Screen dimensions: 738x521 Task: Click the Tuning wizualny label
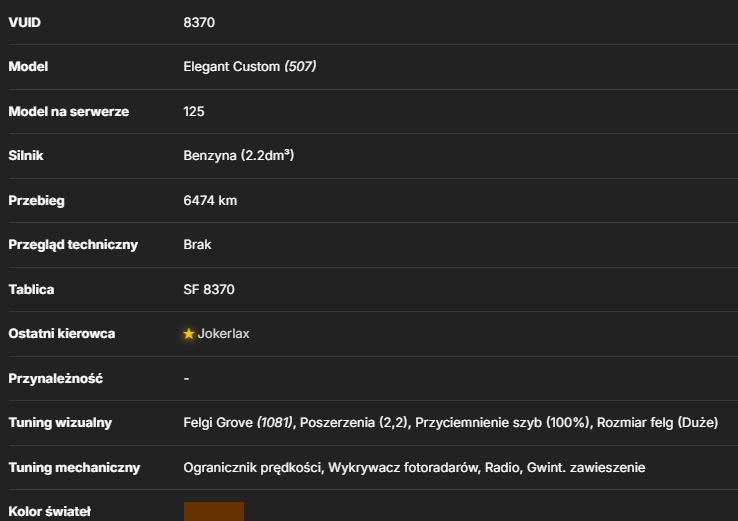pos(60,423)
